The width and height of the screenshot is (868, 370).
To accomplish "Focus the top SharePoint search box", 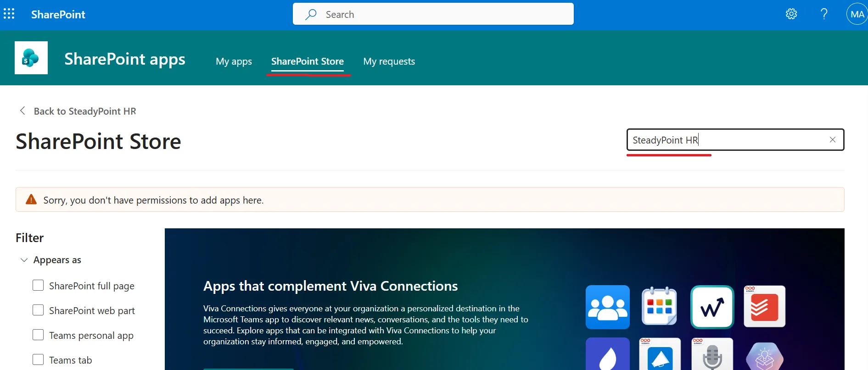I will tap(433, 14).
